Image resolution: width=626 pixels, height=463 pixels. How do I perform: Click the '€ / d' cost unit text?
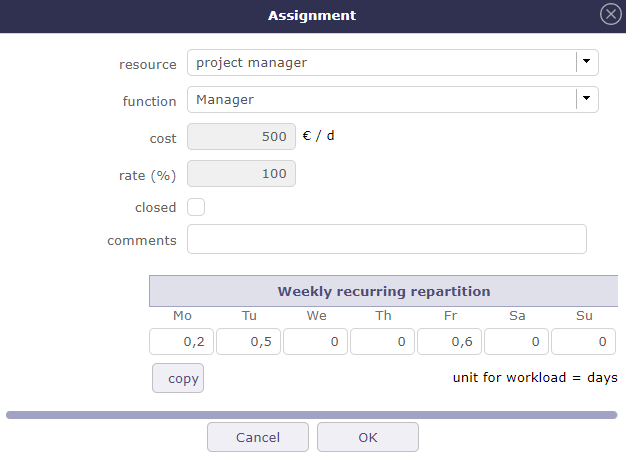click(x=318, y=136)
